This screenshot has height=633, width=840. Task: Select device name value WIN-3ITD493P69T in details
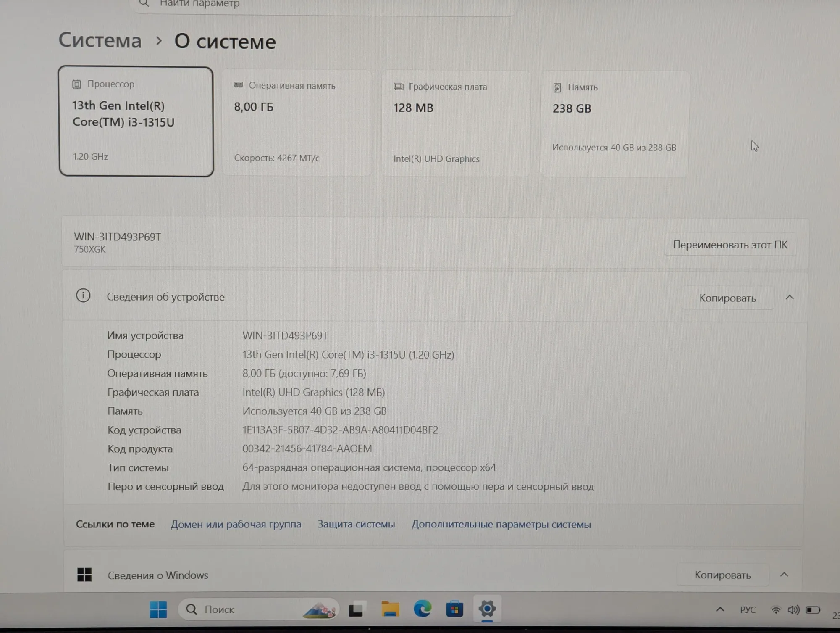pyautogui.click(x=285, y=335)
